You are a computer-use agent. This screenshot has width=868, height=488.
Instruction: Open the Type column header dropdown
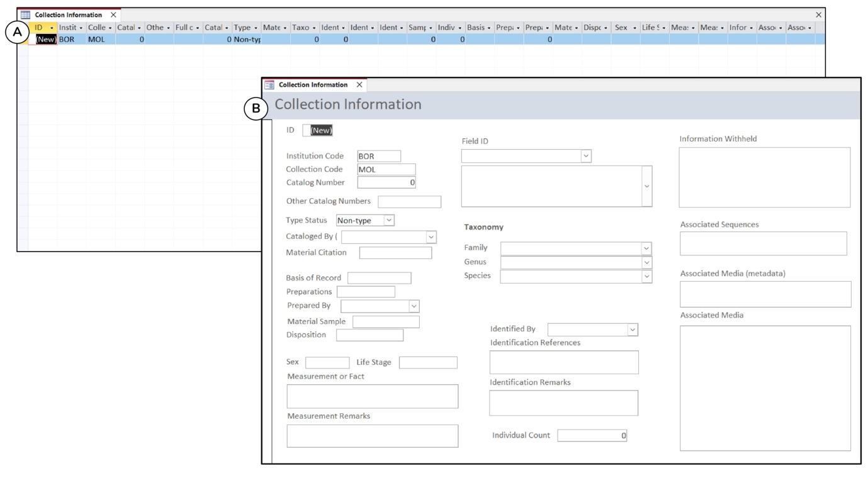coord(257,28)
